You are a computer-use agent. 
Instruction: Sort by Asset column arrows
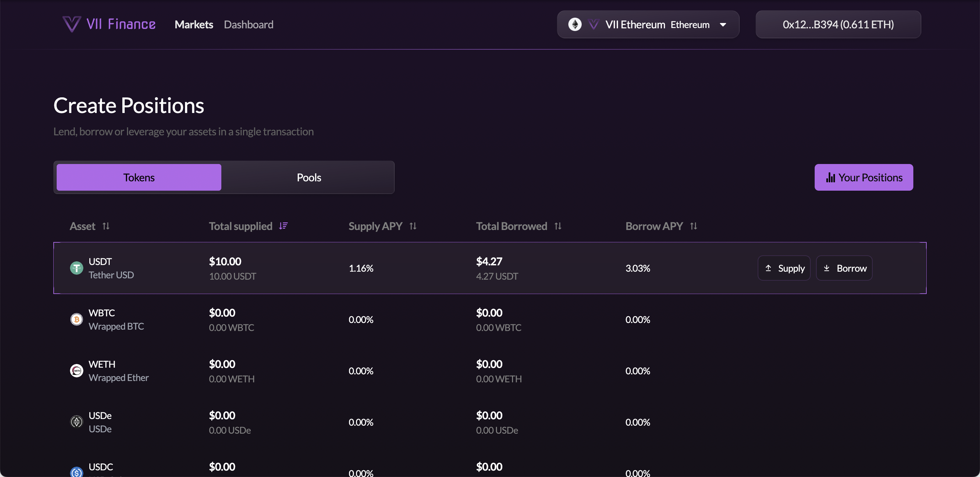click(106, 226)
